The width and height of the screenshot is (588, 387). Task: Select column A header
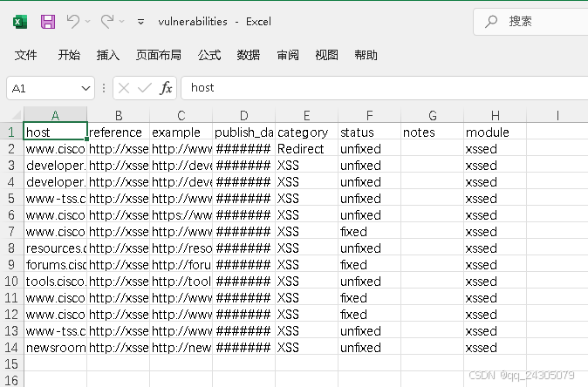(56, 115)
